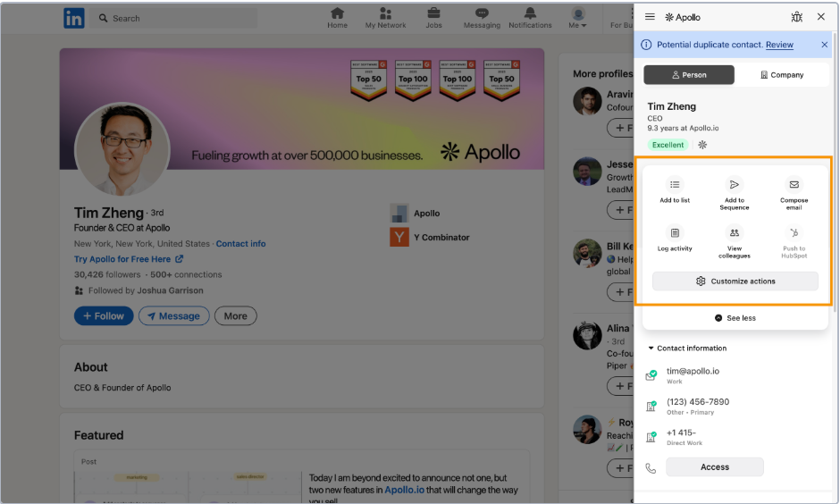Open Customize actions
Image resolution: width=840 pixels, height=504 pixels.
(x=735, y=281)
